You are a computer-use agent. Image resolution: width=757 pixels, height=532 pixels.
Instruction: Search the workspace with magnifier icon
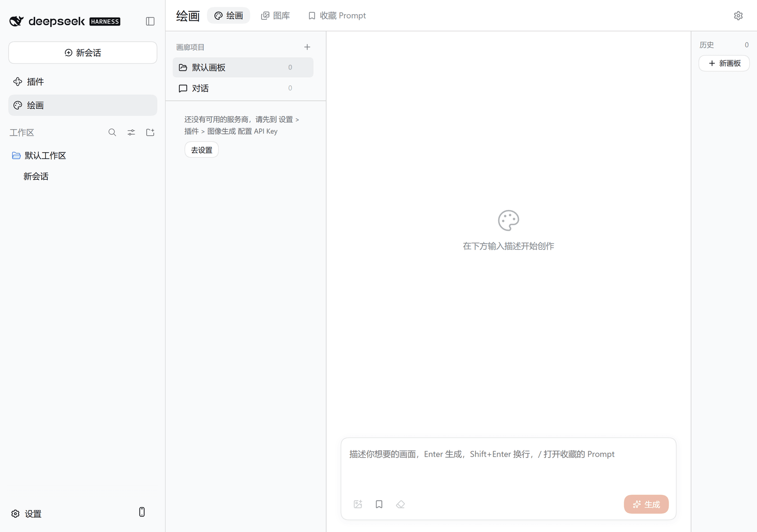[112, 132]
